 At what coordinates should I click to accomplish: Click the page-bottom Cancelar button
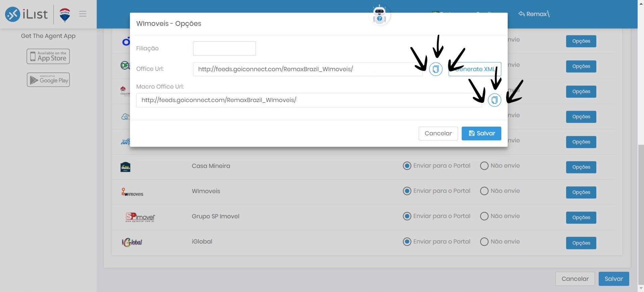(x=575, y=279)
